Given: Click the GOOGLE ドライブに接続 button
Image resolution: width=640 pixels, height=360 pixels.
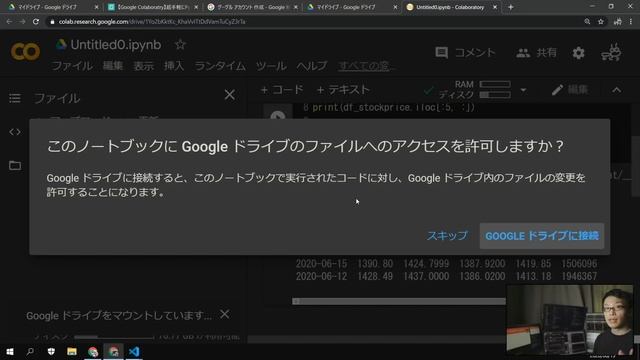Looking at the screenshot, I should (x=542, y=236).
